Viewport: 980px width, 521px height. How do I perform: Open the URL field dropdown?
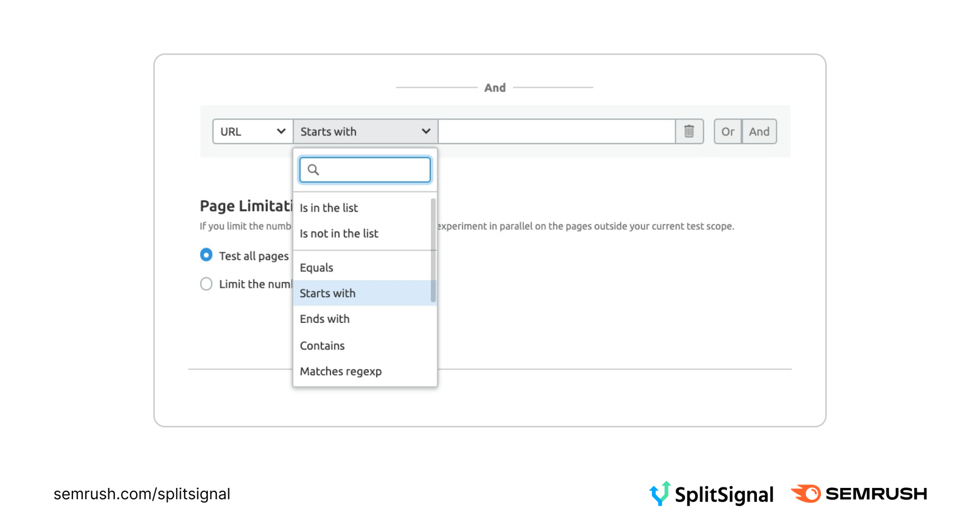252,132
